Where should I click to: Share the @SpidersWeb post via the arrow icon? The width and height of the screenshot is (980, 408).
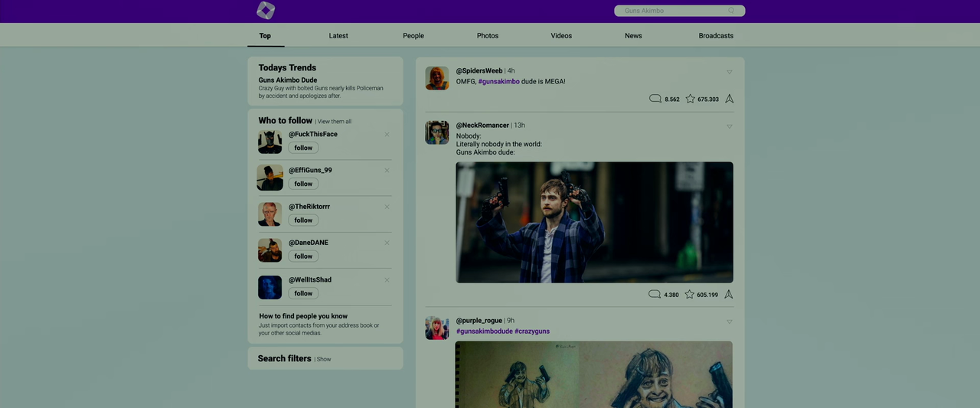click(730, 99)
